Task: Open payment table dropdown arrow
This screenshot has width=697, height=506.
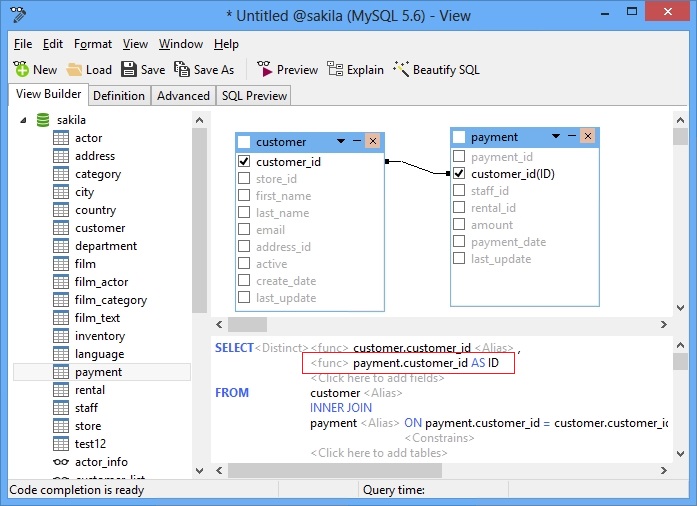Action: [556, 136]
